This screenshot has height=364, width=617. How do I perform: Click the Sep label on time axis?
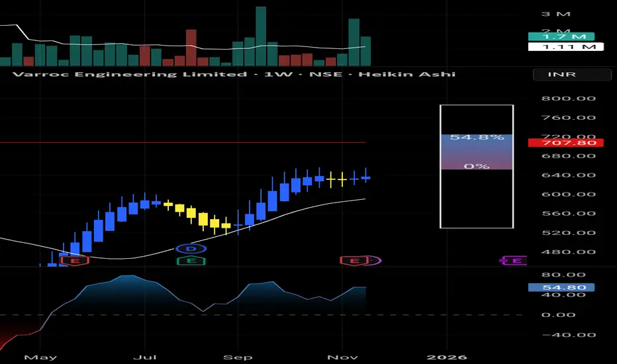[x=238, y=357]
